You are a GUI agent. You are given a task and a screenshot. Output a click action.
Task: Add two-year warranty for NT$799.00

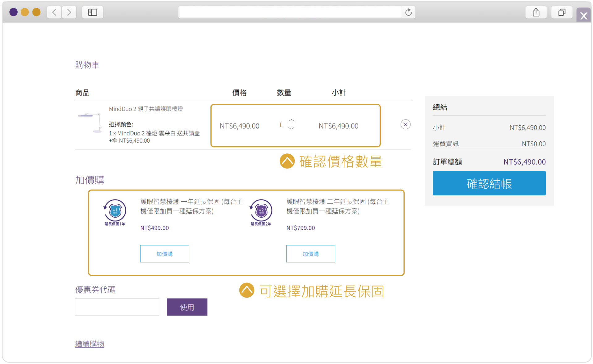click(x=310, y=254)
